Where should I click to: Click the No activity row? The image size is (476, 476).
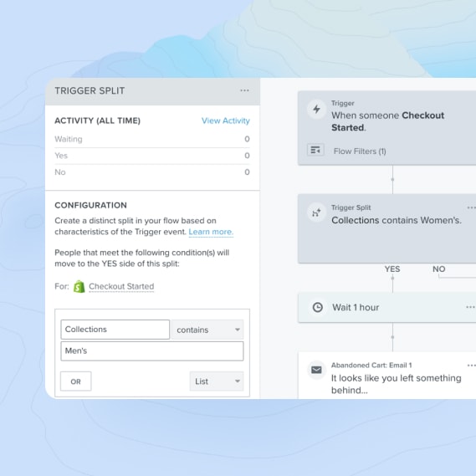coord(152,172)
